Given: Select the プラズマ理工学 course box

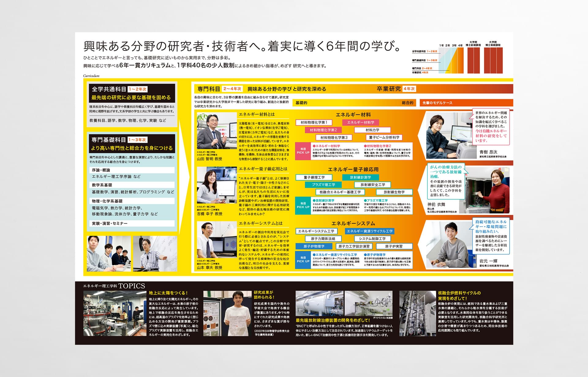Looking at the screenshot, I should point(323,185).
